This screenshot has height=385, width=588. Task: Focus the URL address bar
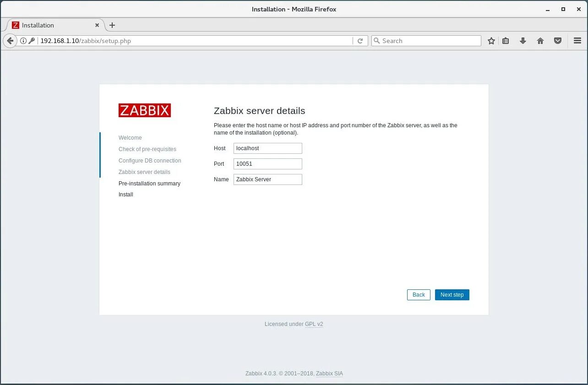point(195,41)
